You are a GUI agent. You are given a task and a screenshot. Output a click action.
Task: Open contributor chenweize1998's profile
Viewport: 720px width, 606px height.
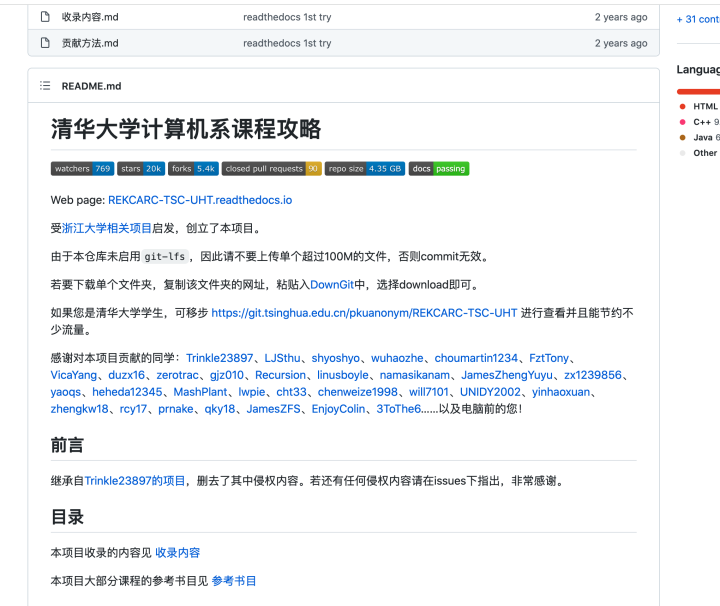[x=358, y=392]
